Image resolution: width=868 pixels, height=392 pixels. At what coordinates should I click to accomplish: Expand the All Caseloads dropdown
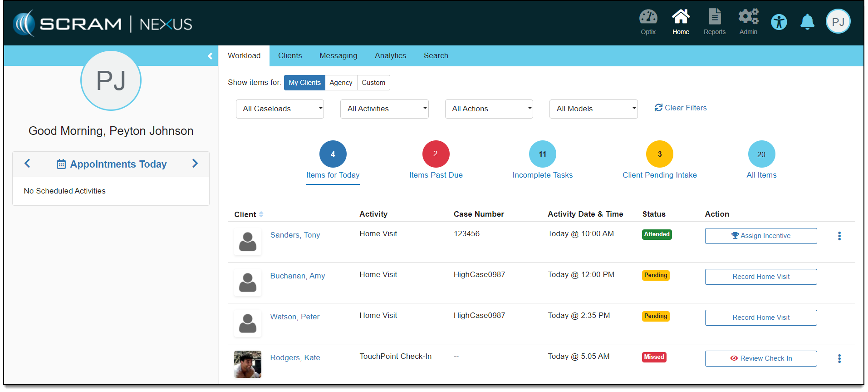pyautogui.click(x=280, y=109)
